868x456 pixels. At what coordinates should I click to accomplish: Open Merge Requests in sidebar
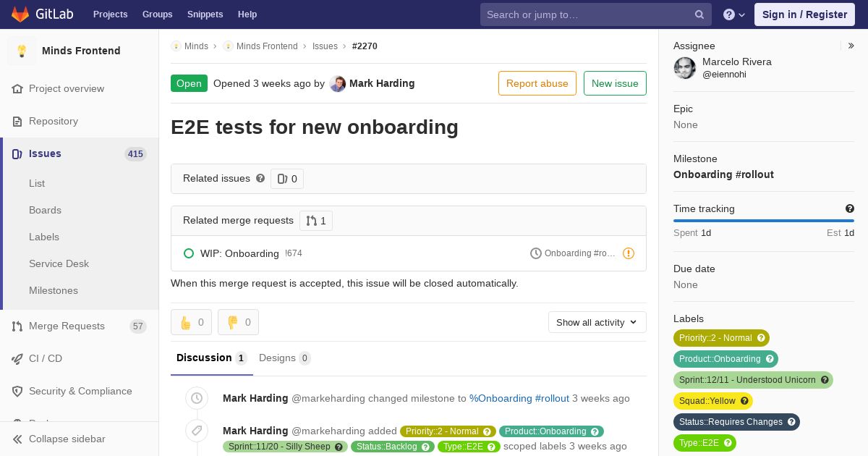tap(67, 326)
